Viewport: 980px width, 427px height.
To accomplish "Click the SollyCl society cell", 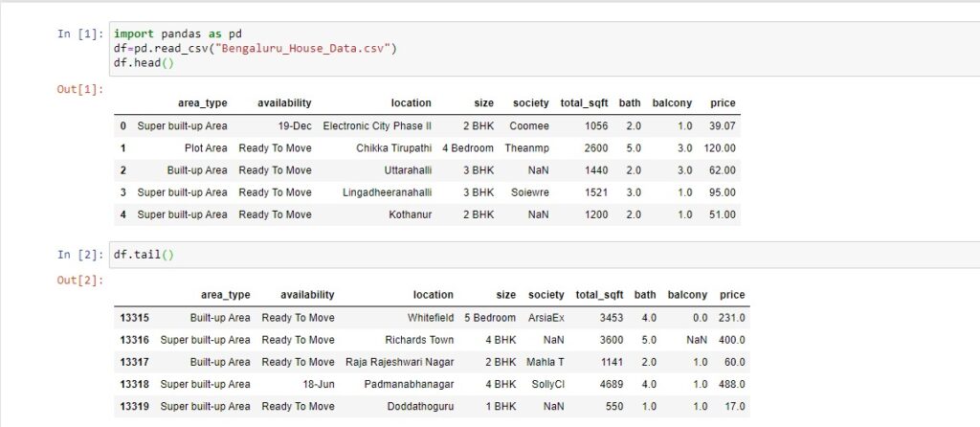I will click(546, 384).
